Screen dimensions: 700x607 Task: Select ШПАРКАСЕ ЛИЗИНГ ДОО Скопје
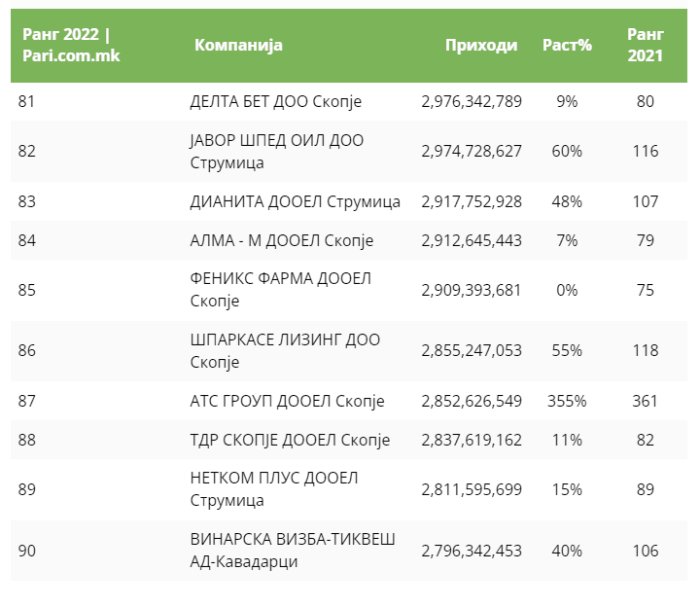click(285, 350)
